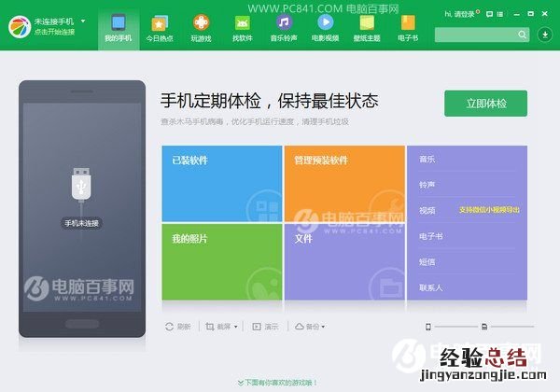560x392 pixels.
Task: Open the 管理预装软件 tile
Action: coord(344,184)
